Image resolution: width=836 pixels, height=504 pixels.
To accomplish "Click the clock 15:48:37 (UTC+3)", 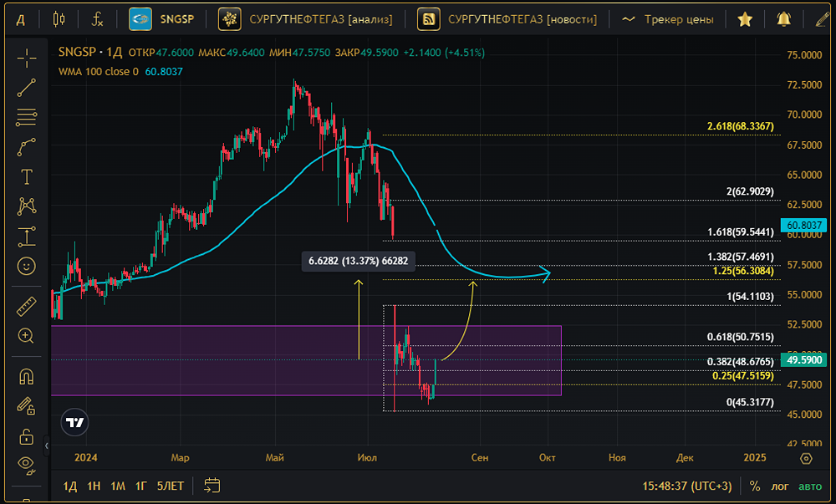I will [x=686, y=486].
